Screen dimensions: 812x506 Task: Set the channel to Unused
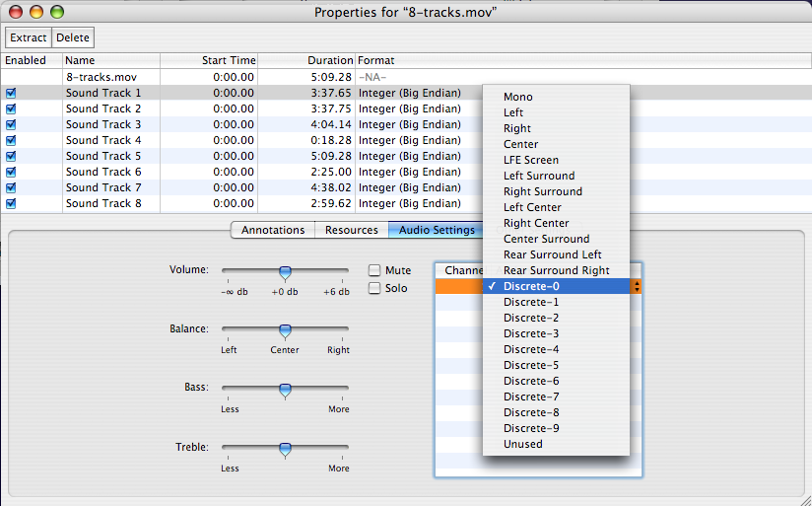point(523,444)
